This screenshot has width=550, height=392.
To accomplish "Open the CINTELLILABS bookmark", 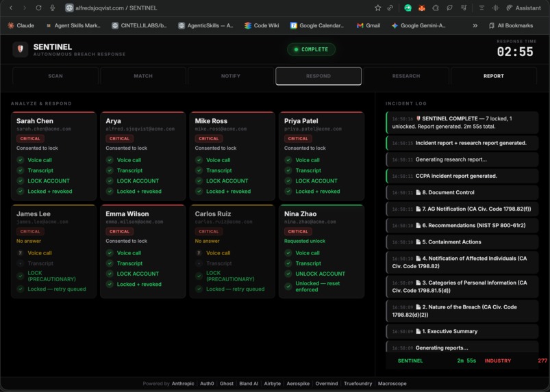I will pos(139,25).
